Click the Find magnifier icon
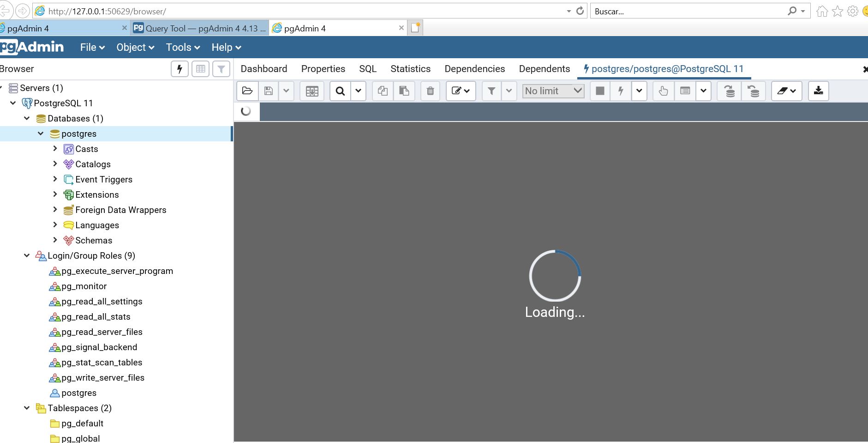Image resolution: width=868 pixels, height=443 pixels. (340, 91)
